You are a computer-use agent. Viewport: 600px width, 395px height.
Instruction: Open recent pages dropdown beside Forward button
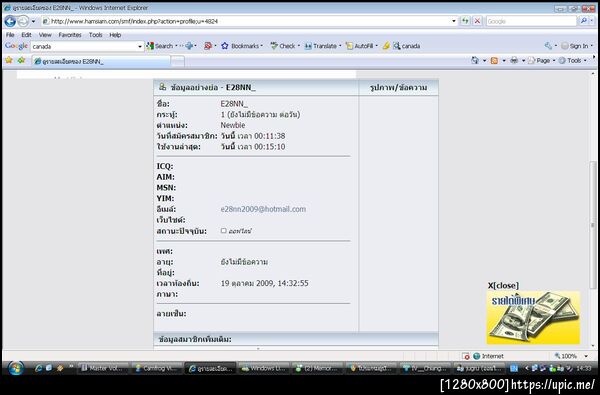[x=33, y=21]
